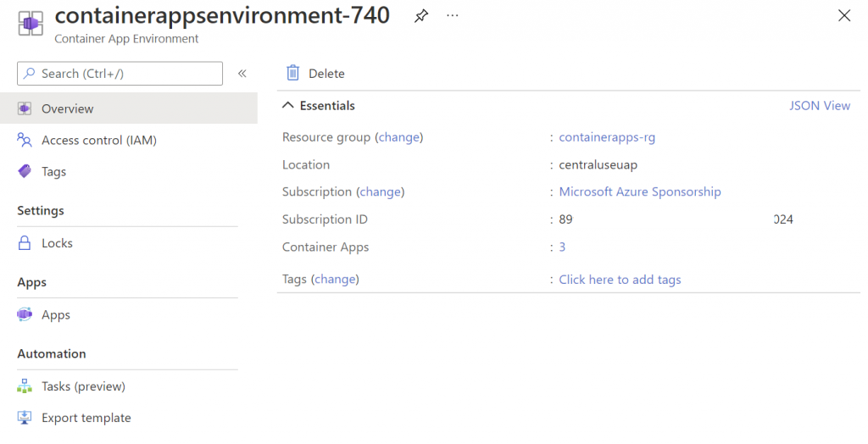The width and height of the screenshot is (868, 444).
Task: Click the Essentials heading text
Action: [x=327, y=105]
